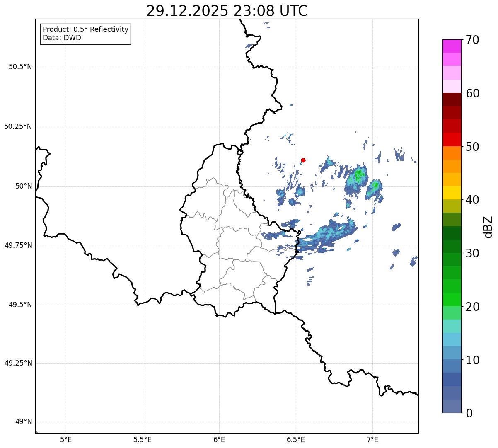Pick the magenta swatch at colorbar top

452,46
